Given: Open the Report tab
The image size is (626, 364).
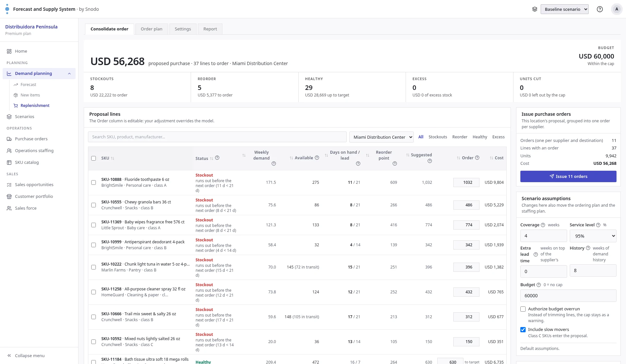Looking at the screenshot, I should (x=210, y=29).
